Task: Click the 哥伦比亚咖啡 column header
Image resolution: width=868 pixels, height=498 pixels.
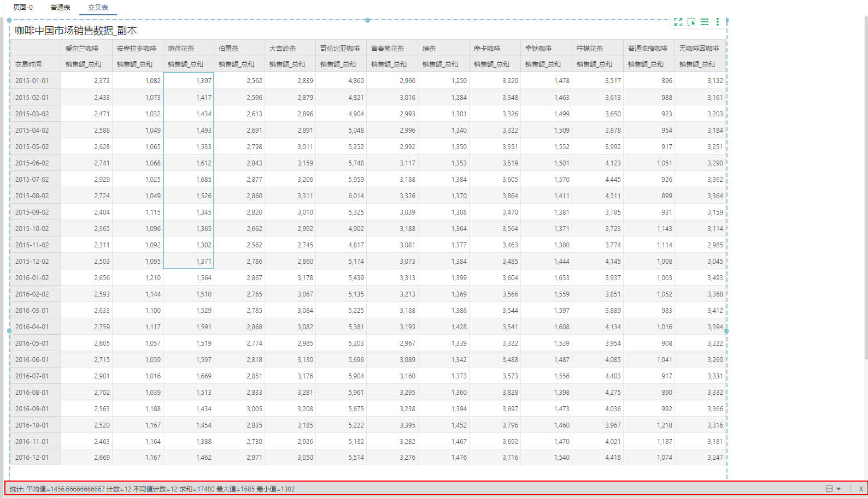Action: click(340, 49)
